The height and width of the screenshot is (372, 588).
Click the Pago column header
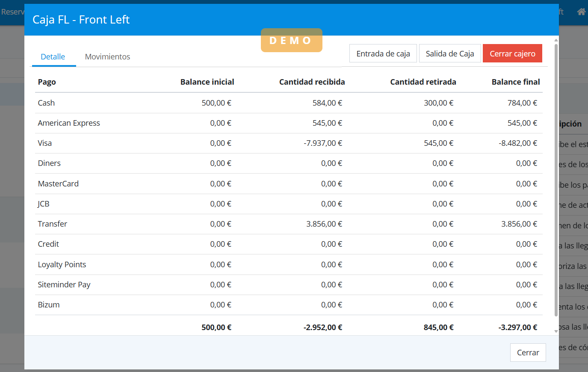click(47, 82)
